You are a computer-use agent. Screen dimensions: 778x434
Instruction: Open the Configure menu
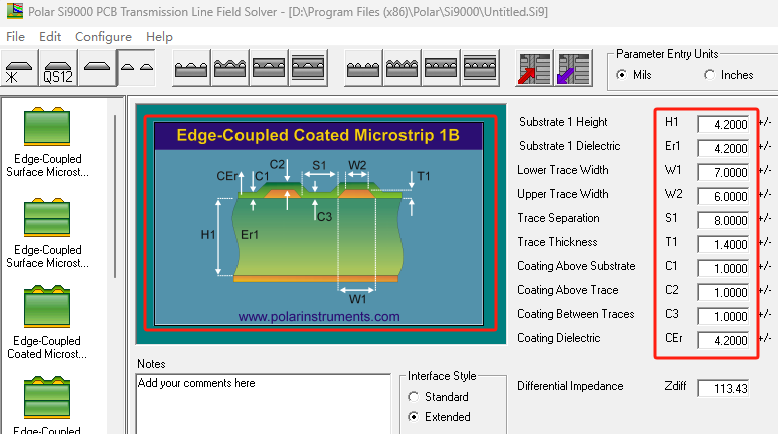pos(103,36)
